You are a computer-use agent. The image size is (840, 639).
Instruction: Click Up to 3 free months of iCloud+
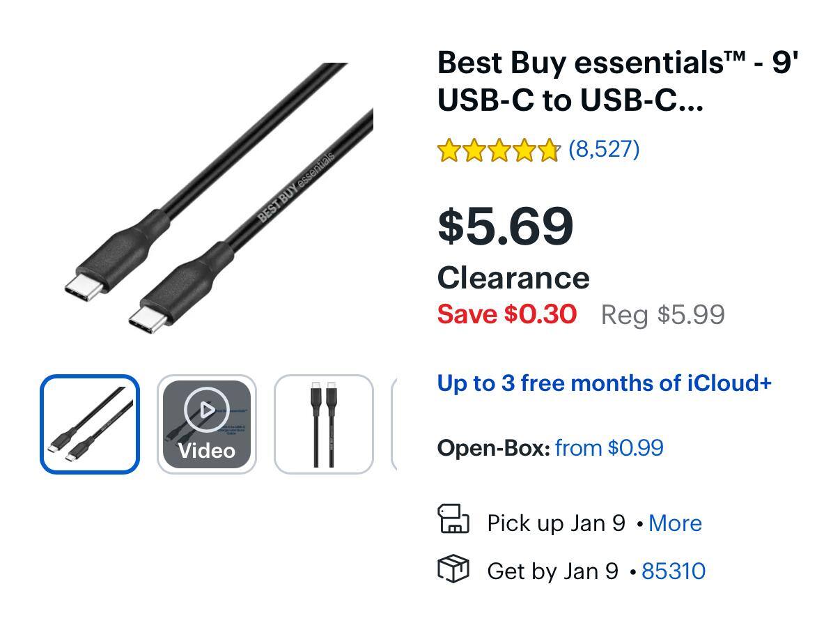[x=604, y=383]
